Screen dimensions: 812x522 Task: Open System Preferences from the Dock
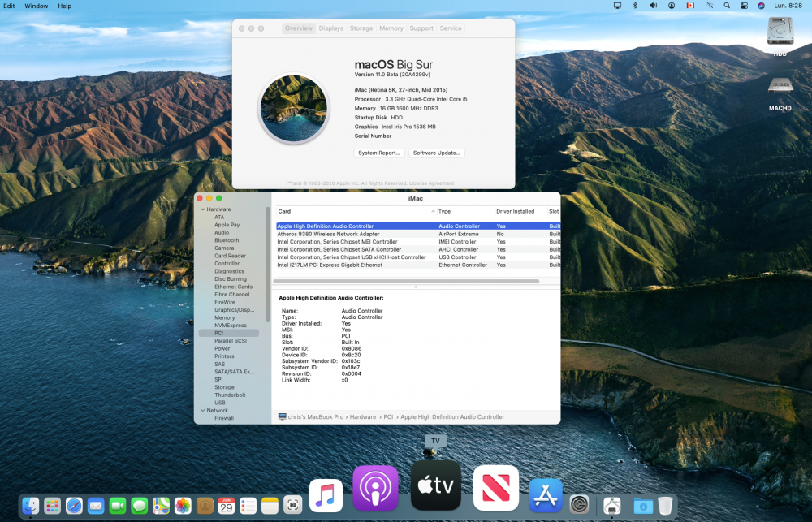(580, 504)
